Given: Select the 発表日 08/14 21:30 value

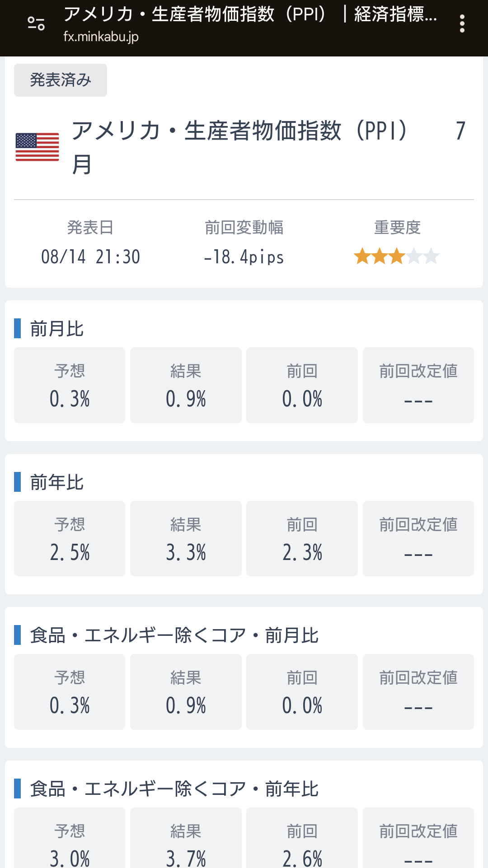Looking at the screenshot, I should click(x=90, y=257).
